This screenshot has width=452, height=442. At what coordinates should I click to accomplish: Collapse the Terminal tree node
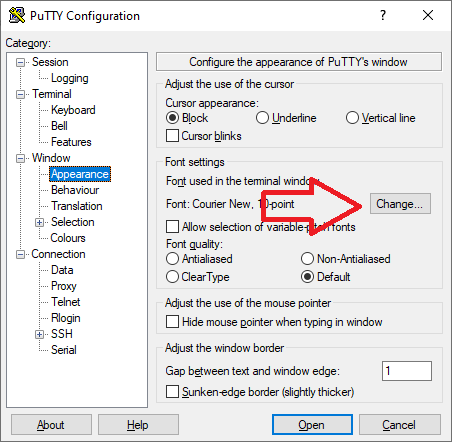coord(21,95)
